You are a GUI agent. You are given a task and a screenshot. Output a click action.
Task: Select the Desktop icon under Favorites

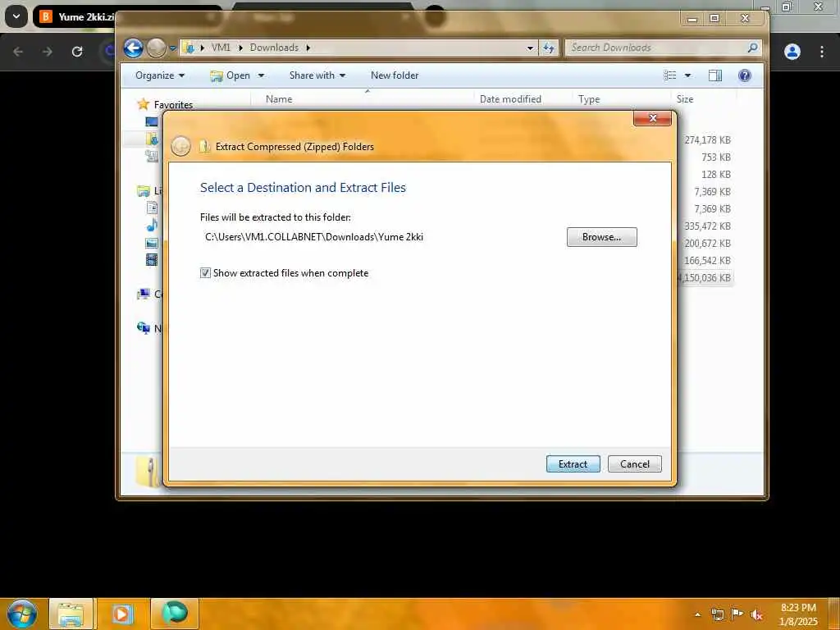tap(152, 122)
